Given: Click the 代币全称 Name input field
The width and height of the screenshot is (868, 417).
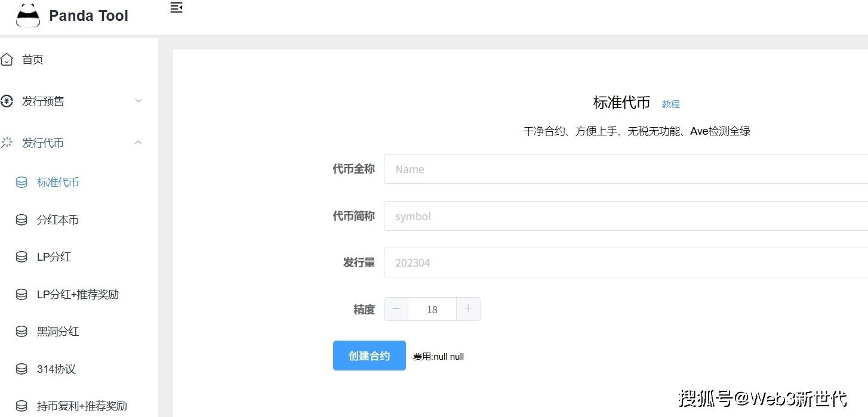Looking at the screenshot, I should (625, 169).
